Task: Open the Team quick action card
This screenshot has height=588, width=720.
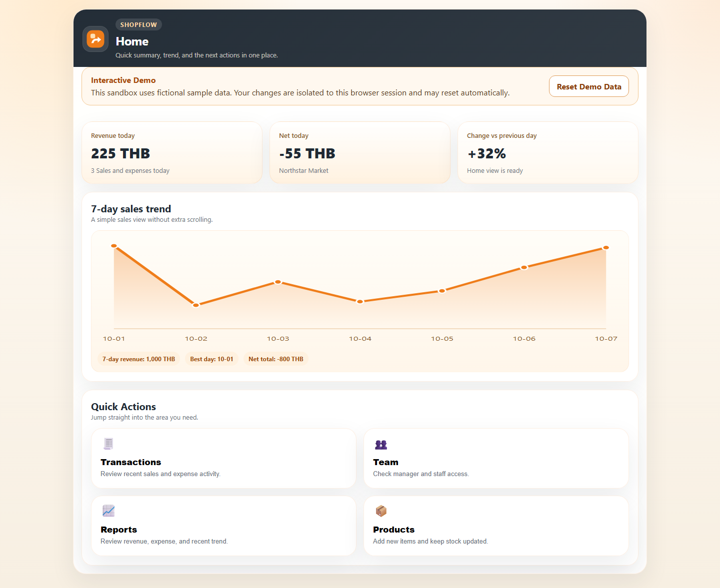Action: click(496, 458)
